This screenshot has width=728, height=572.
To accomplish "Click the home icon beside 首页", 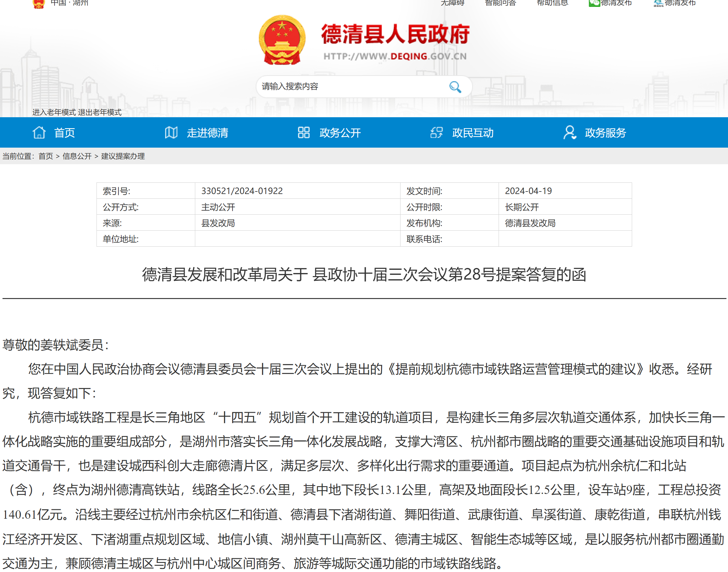I will [39, 133].
